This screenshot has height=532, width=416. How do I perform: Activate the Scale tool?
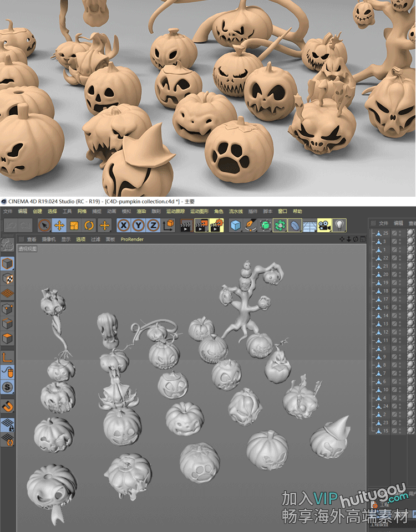click(74, 225)
